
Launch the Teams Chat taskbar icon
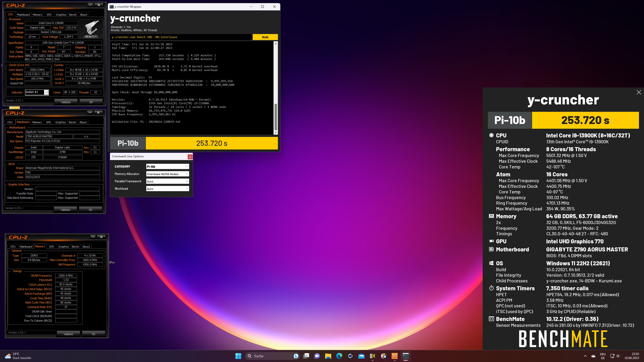[317, 356]
